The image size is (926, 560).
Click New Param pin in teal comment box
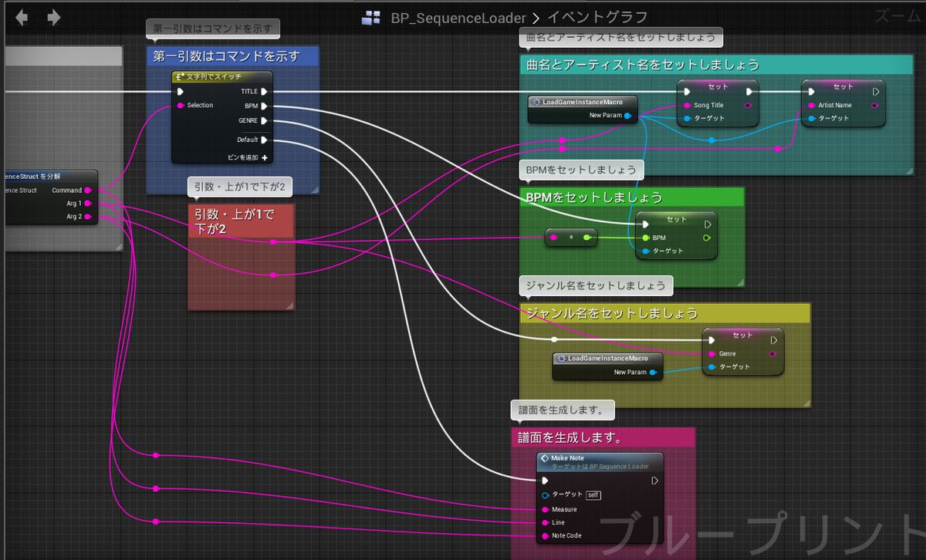(627, 116)
